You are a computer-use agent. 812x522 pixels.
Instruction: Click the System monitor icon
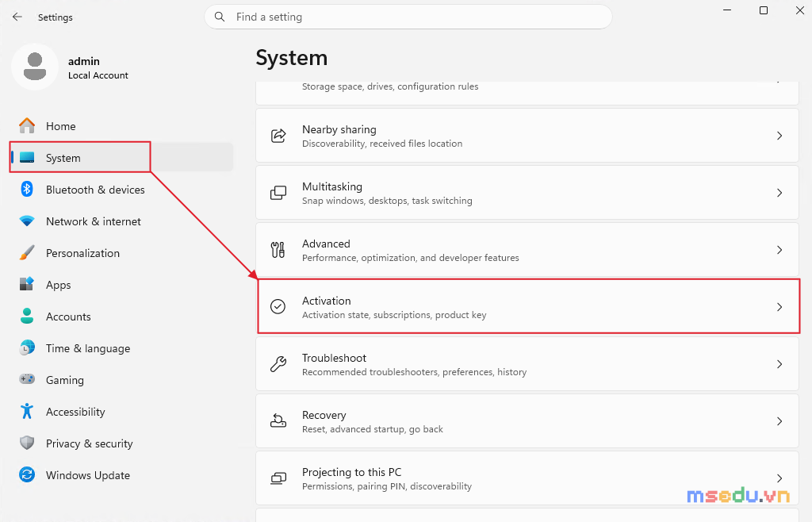pos(27,157)
